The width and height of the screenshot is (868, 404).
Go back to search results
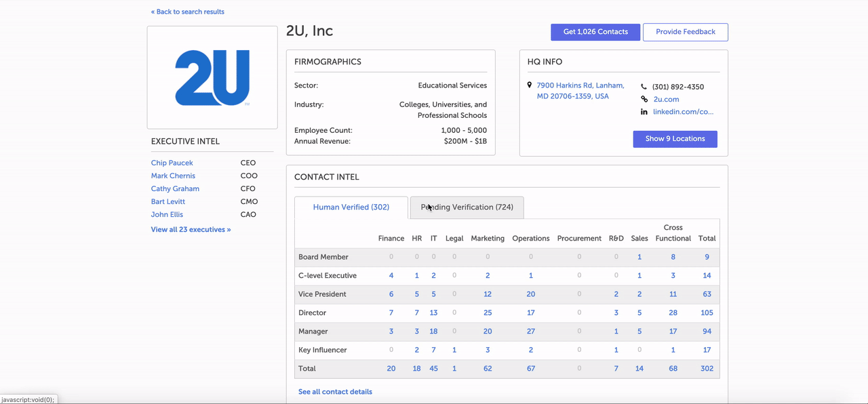188,12
